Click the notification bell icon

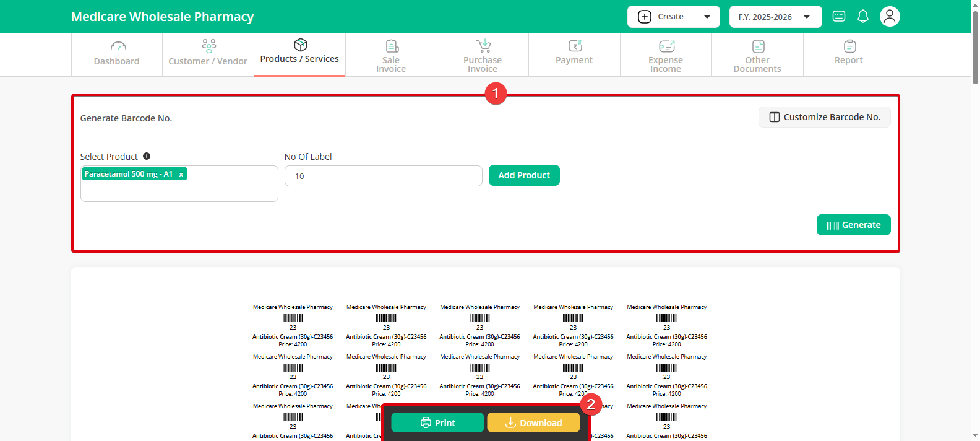(863, 17)
